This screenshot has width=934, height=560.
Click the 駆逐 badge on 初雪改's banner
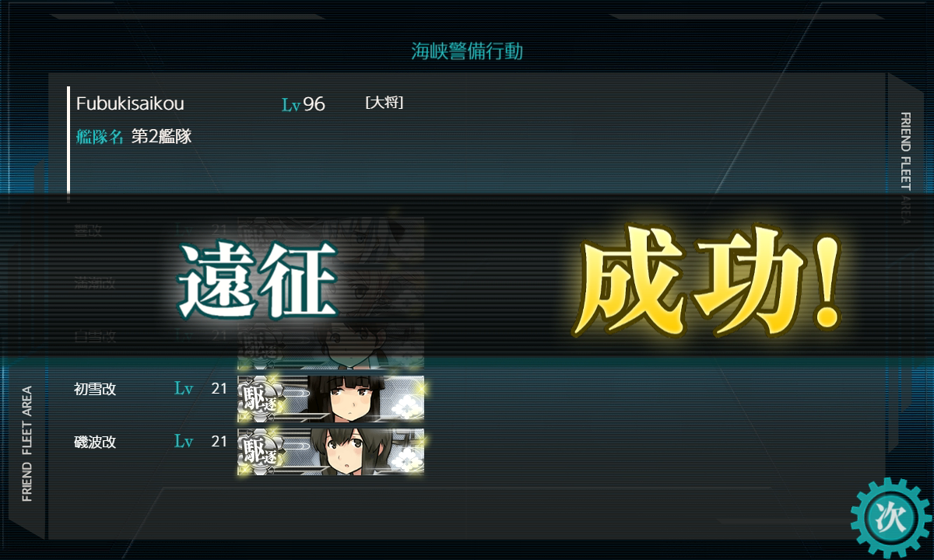tap(258, 397)
